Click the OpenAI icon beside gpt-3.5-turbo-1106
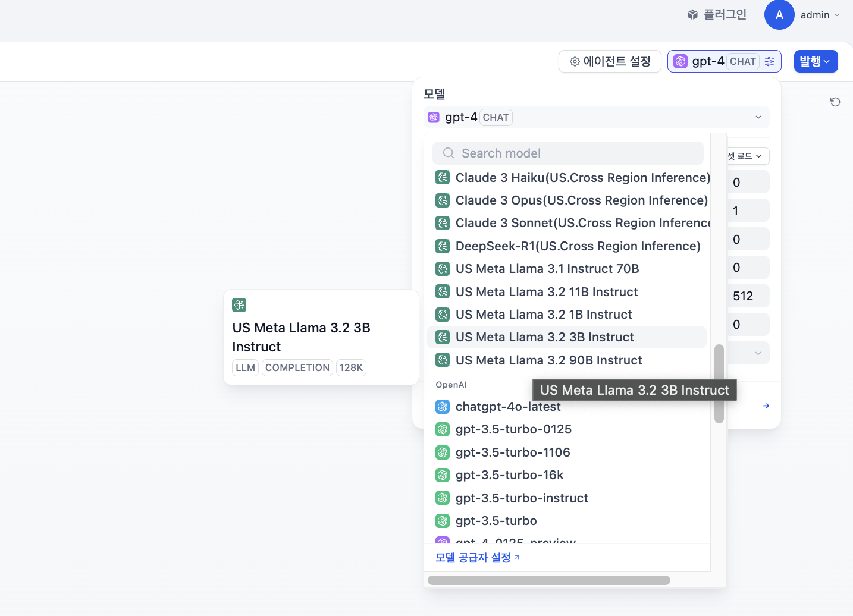Screen dimensions: 853x616 click(x=443, y=452)
